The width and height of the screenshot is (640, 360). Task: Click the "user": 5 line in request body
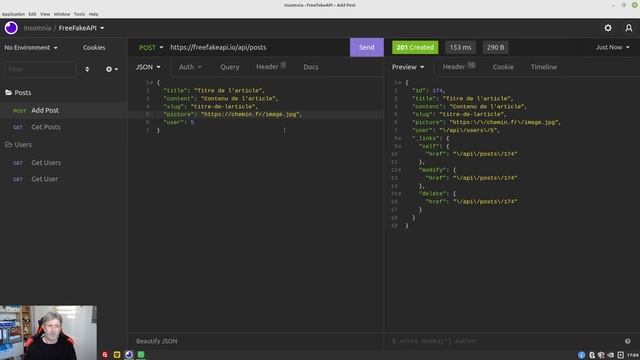tap(179, 122)
